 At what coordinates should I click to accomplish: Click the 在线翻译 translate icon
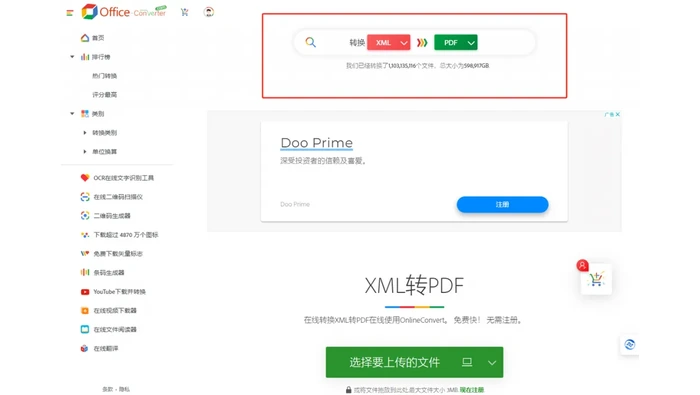pyautogui.click(x=85, y=348)
